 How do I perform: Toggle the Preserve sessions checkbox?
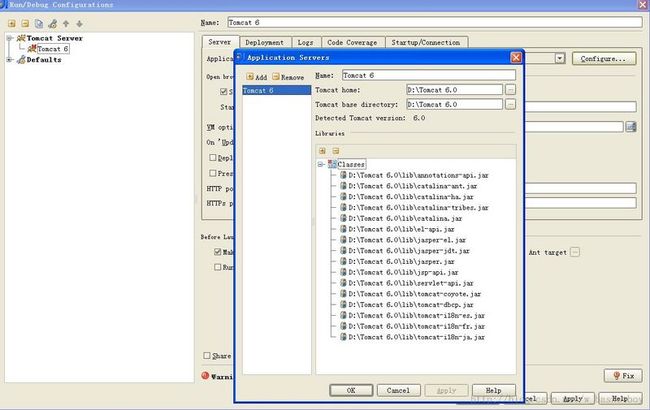pos(213,173)
